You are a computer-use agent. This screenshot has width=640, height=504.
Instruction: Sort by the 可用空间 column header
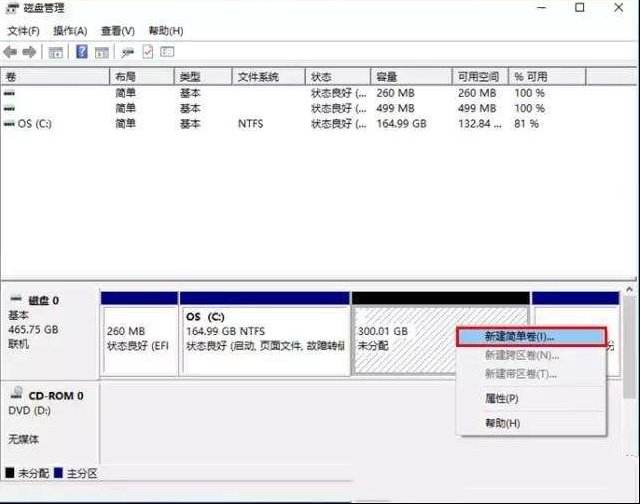(x=480, y=77)
